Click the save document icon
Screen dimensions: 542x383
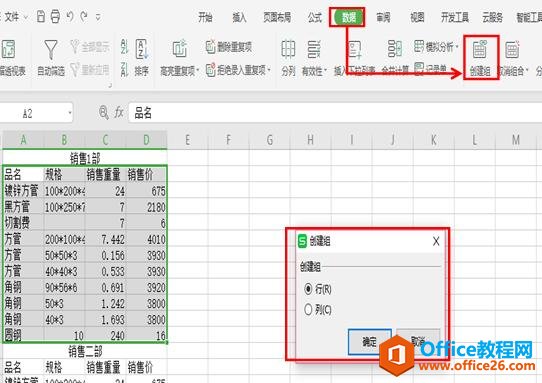[41, 16]
